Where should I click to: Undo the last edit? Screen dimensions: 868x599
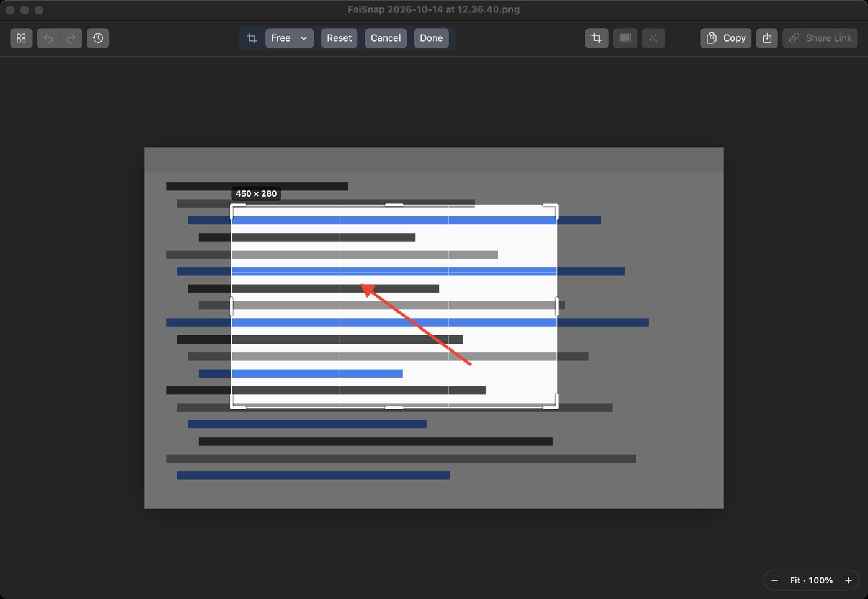(x=48, y=38)
